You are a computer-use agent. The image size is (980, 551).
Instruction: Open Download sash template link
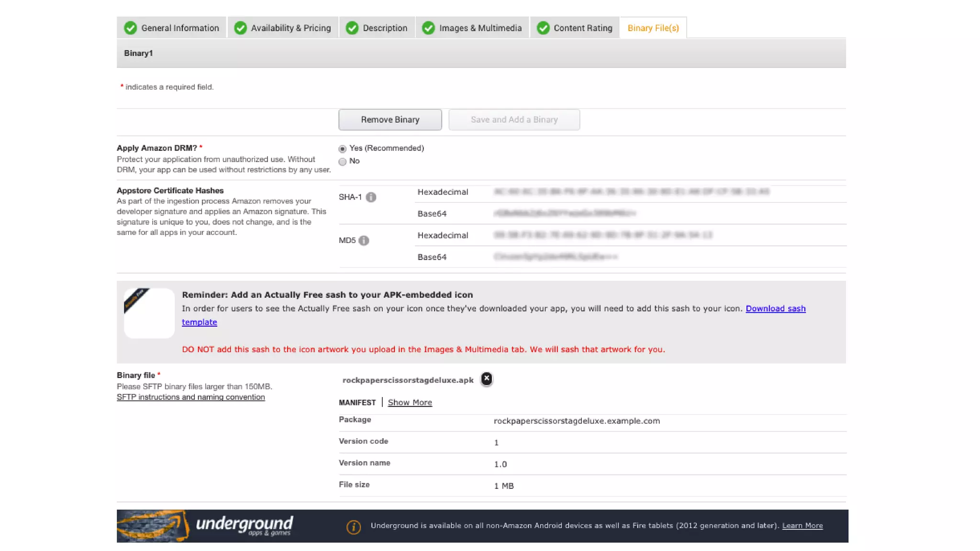tap(775, 309)
